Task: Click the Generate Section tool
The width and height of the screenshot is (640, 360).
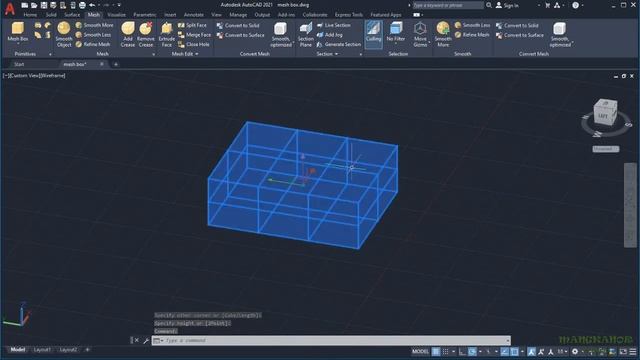Action: tap(339, 44)
